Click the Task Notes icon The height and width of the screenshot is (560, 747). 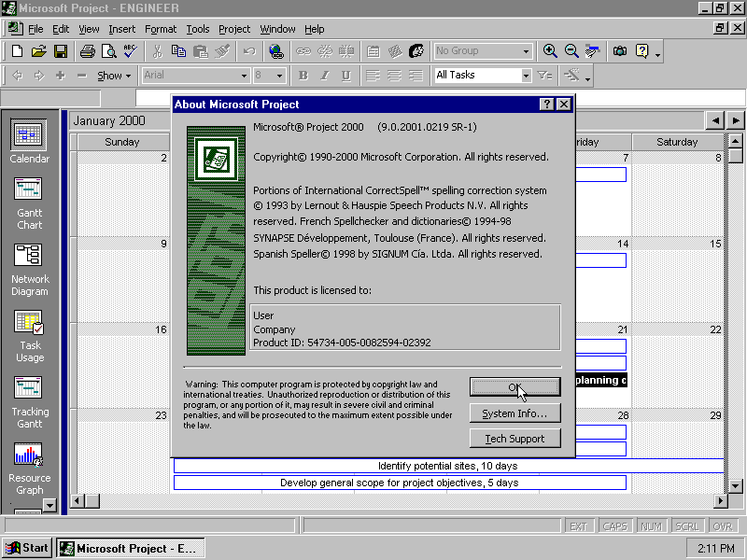tap(395, 51)
